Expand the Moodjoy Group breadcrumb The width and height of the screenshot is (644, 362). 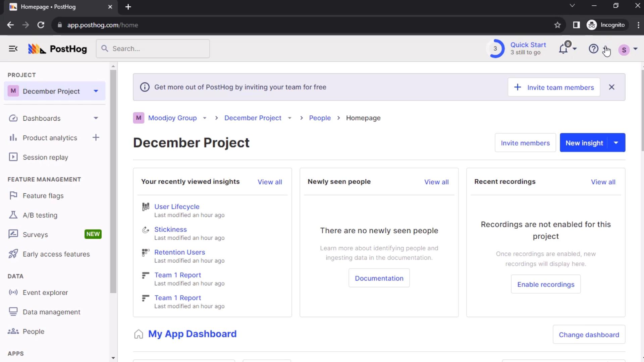pos(204,118)
